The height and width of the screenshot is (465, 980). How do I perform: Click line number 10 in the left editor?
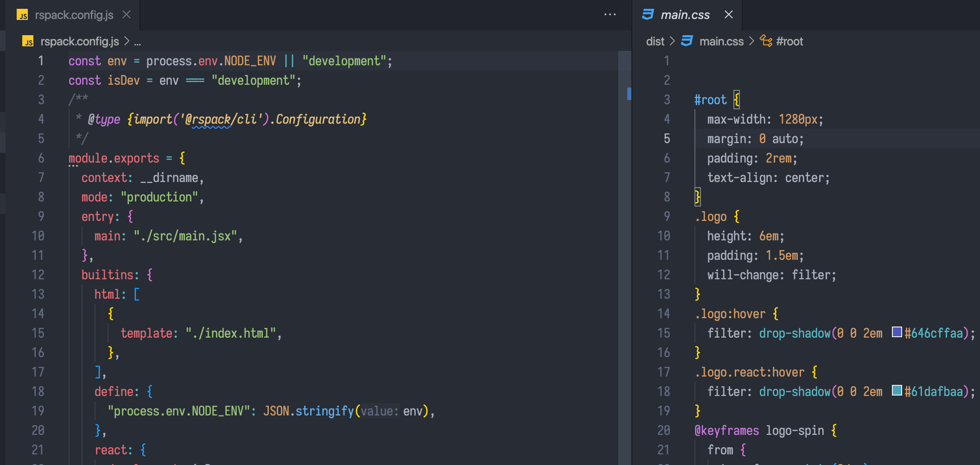(x=38, y=236)
